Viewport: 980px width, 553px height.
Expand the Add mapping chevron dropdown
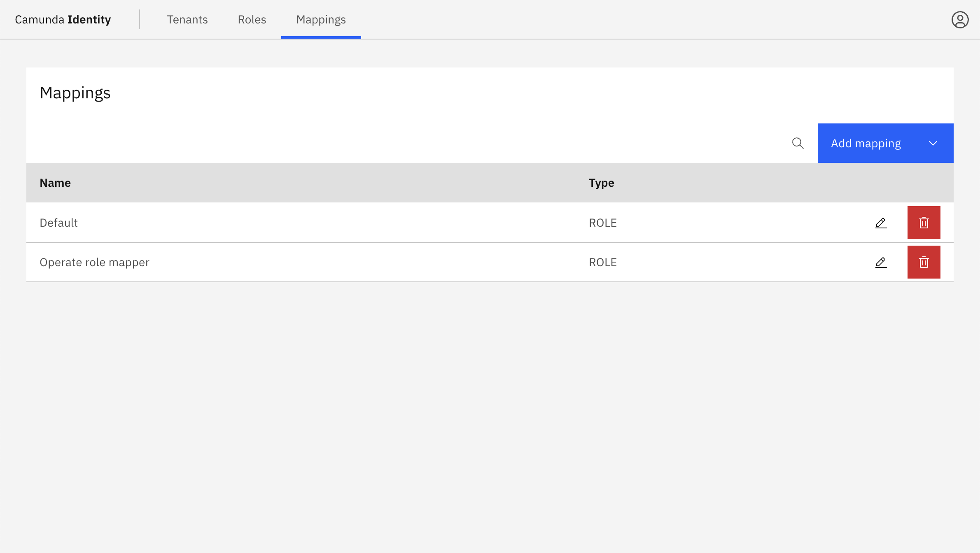tap(933, 143)
